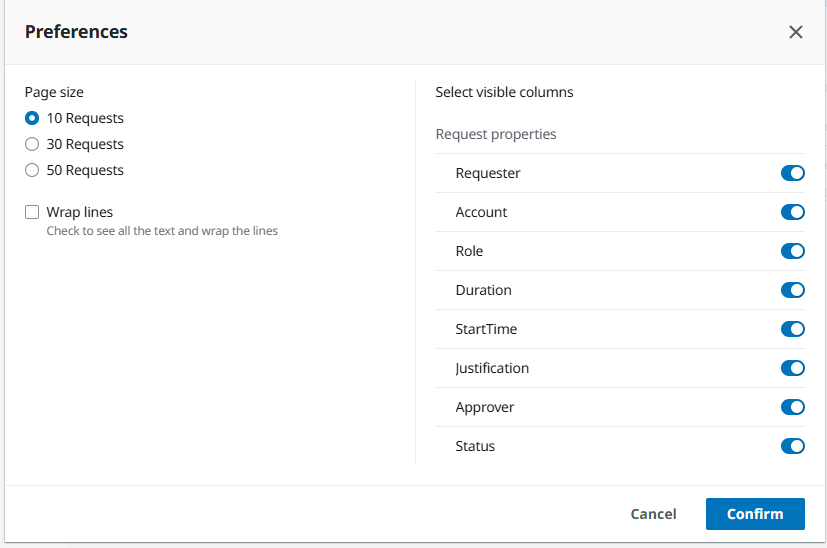
Task: Turn off the Duration column switch
Action: tap(792, 290)
